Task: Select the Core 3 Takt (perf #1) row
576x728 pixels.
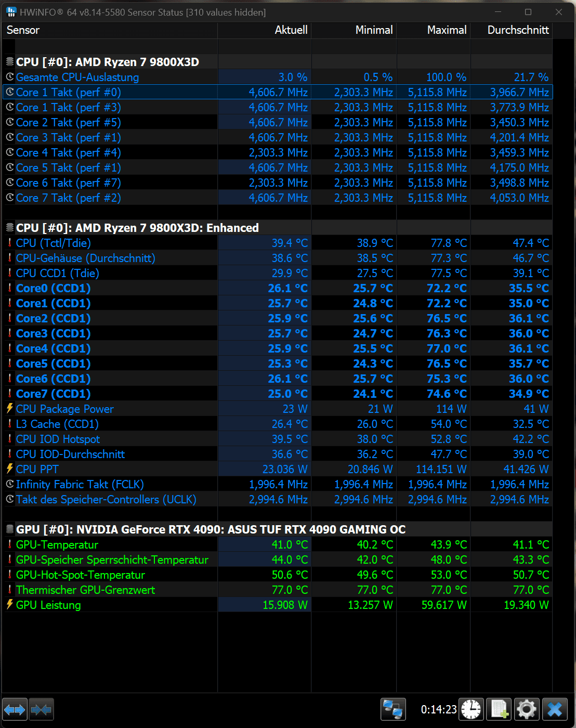Action: pyautogui.click(x=278, y=137)
